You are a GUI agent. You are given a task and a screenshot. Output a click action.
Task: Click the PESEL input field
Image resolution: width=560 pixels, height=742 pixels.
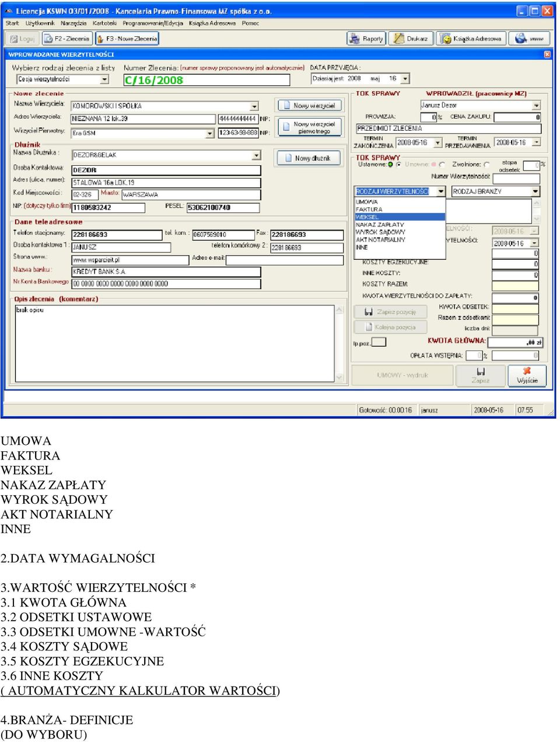[223, 207]
